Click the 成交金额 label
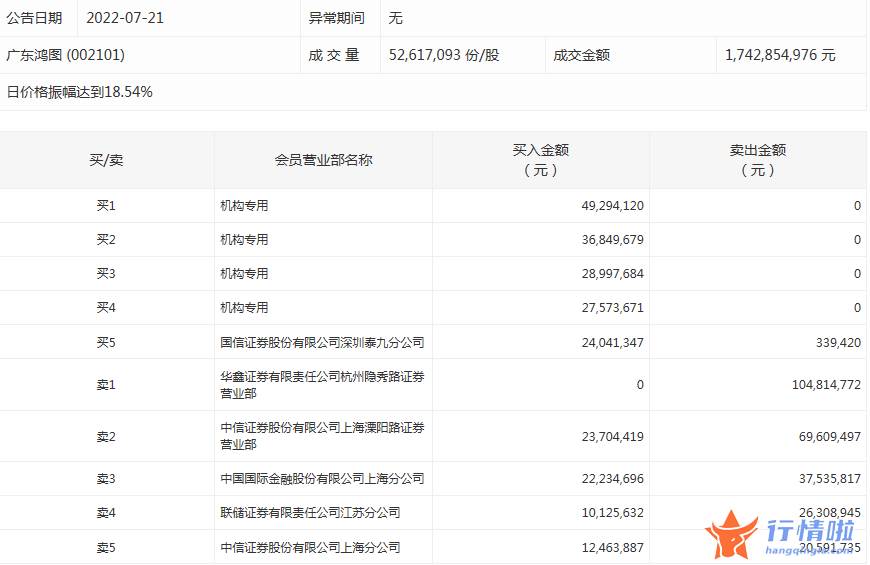Image resolution: width=870 pixels, height=565 pixels. (581, 55)
